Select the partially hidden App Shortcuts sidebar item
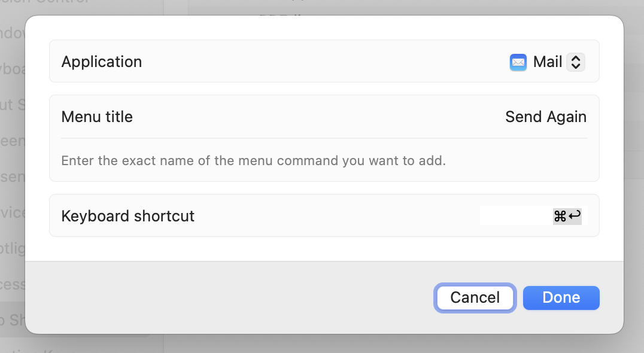644x353 pixels. click(12, 321)
